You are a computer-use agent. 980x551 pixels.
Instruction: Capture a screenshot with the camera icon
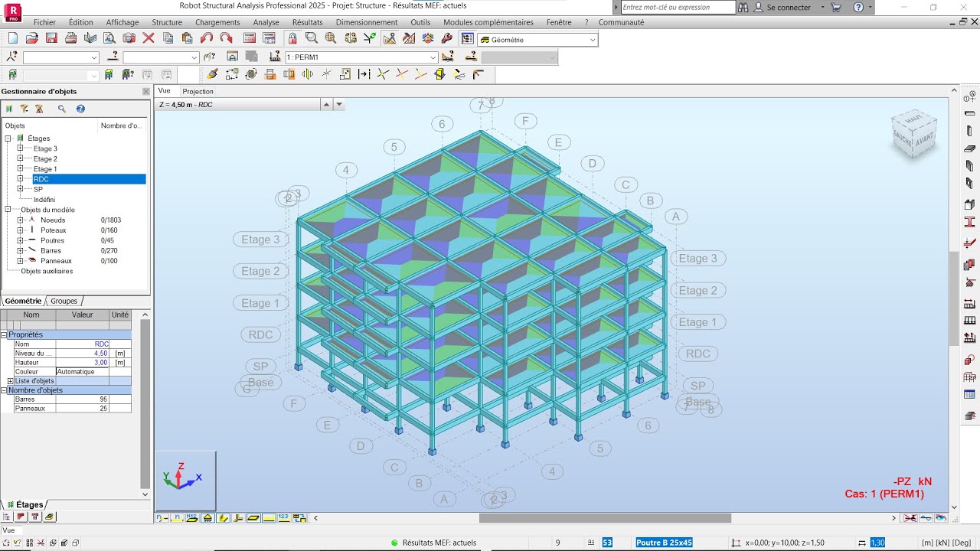[x=129, y=38]
